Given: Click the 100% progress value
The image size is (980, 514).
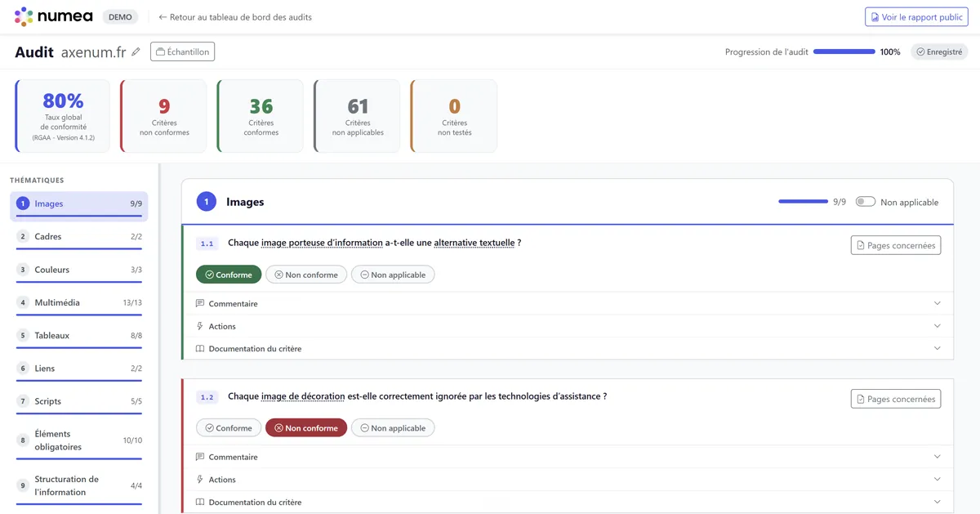Looking at the screenshot, I should click(890, 51).
